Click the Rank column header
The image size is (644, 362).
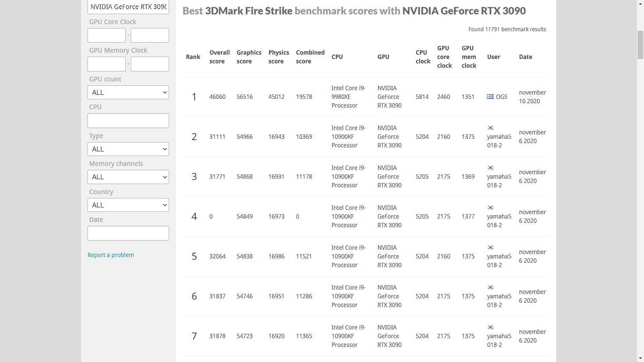point(193,57)
